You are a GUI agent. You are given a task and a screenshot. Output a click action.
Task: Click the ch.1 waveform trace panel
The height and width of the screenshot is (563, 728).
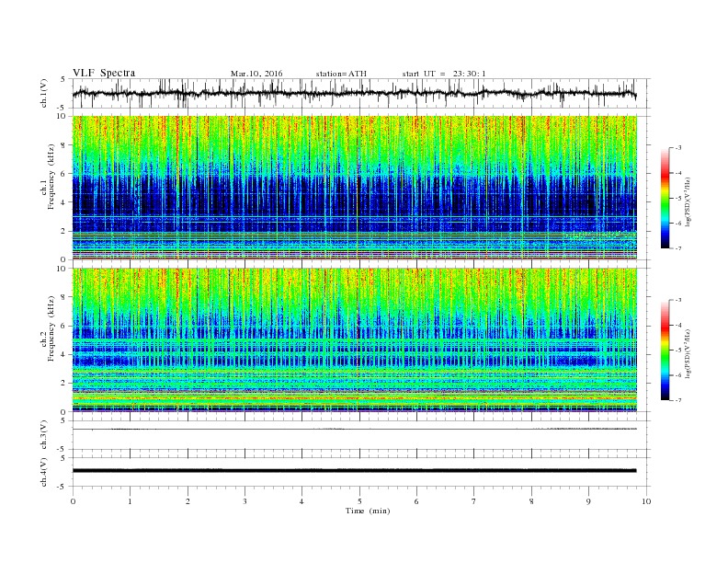click(361, 93)
